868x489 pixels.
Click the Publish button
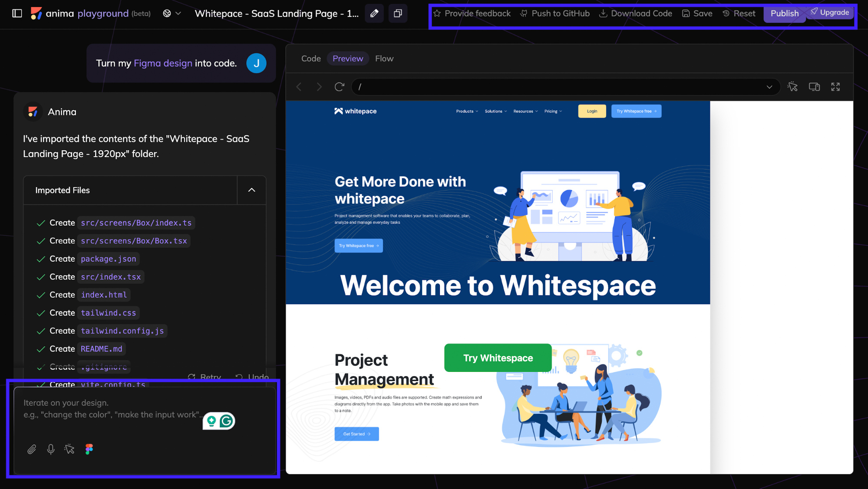[784, 13]
